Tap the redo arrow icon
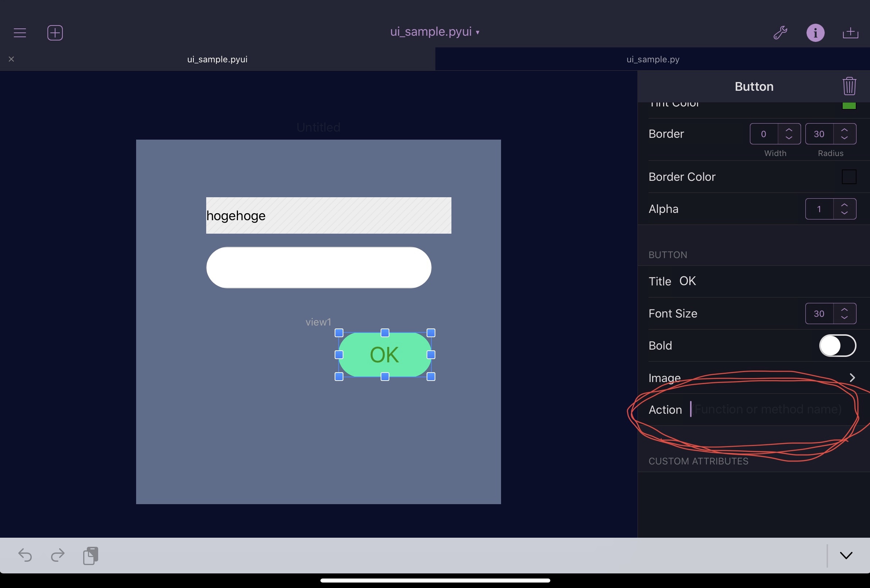Image resolution: width=870 pixels, height=588 pixels. (58, 555)
